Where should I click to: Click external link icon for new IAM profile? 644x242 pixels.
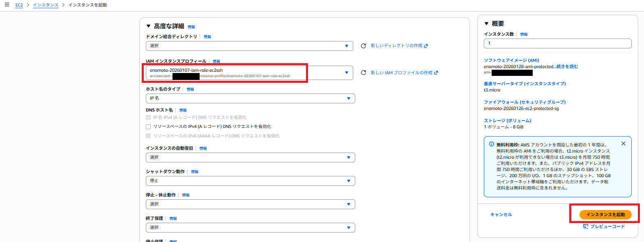436,73
